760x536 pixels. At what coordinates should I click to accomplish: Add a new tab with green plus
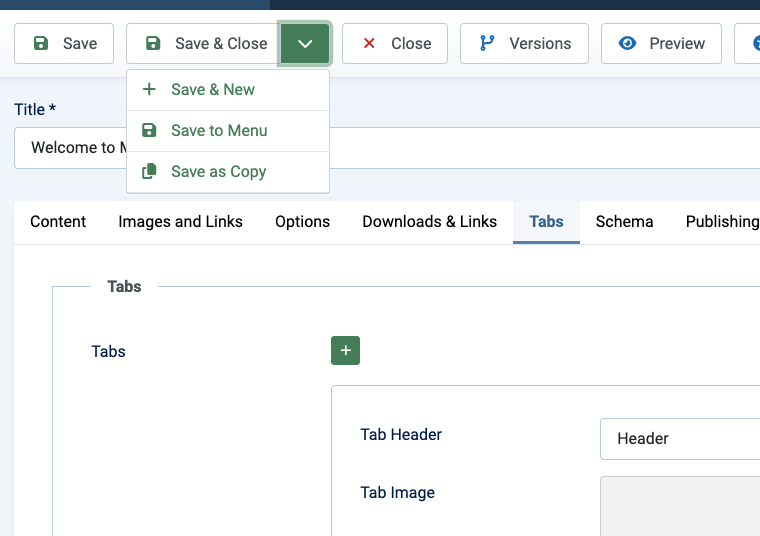tap(345, 351)
